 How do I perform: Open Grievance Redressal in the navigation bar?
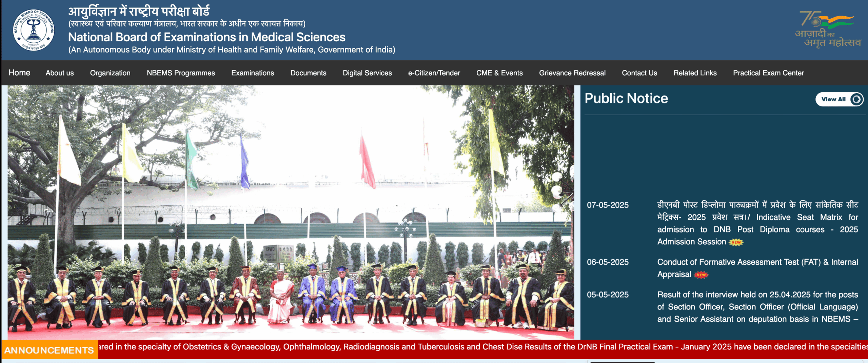coord(572,73)
